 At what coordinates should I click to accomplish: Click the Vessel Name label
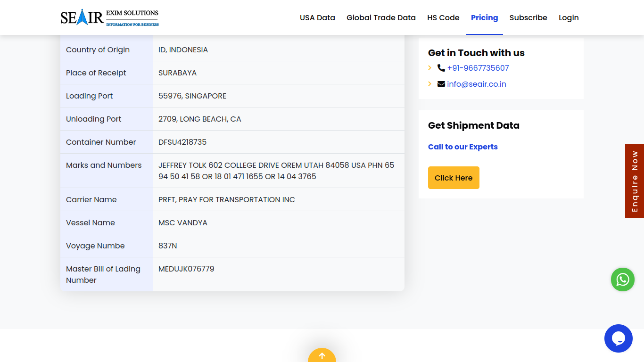click(91, 222)
